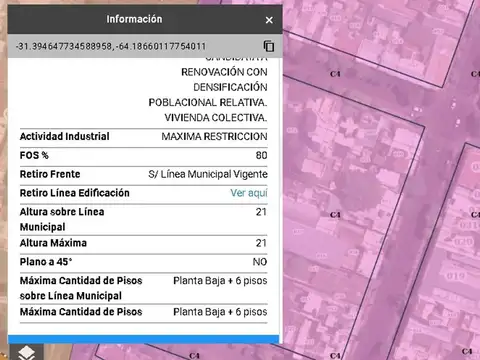
Task: Click the 'VIVIENDA COLECTIVA.' text line
Action: 216,118
